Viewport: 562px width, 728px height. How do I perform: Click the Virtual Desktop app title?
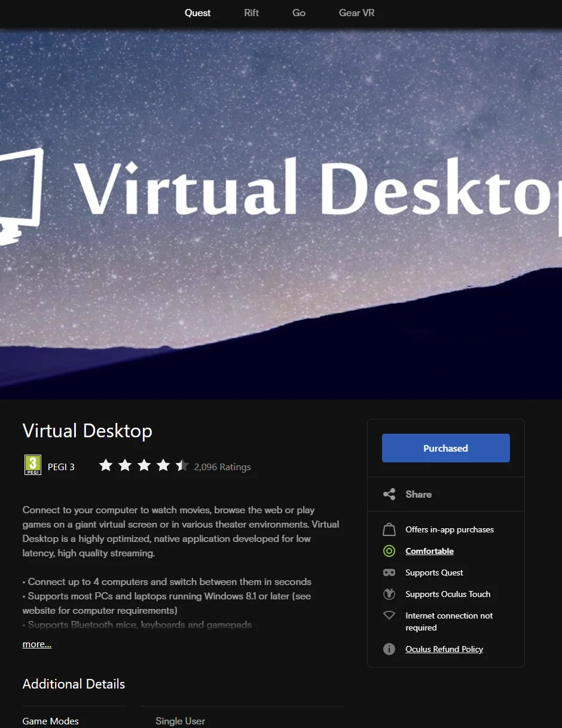click(87, 431)
